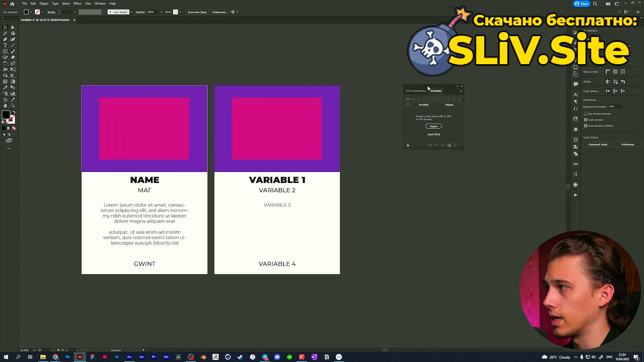644x362 pixels.
Task: Open the stroke color dropdown arrow
Action: coord(42,12)
